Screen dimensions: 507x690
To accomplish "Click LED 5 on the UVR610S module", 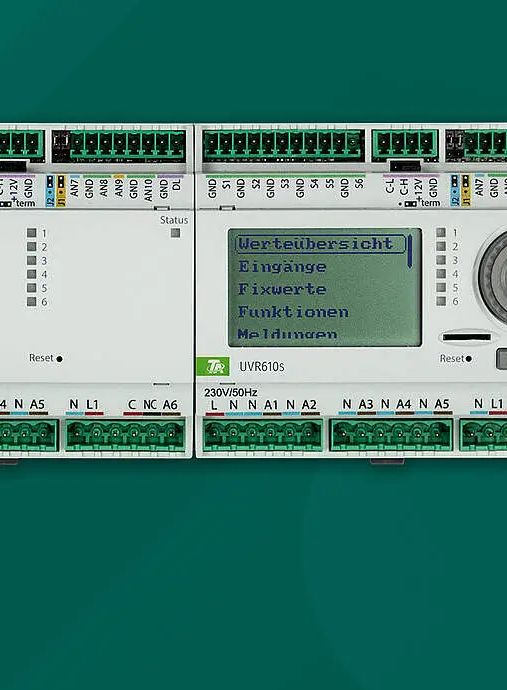I will [441, 287].
